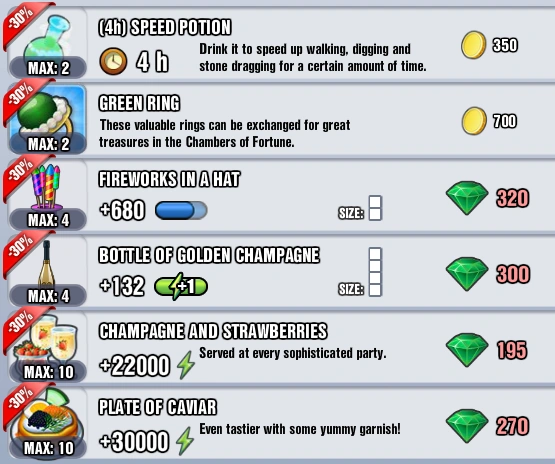
Task: Buy Golden Champagne for 300 gems
Action: (488, 274)
